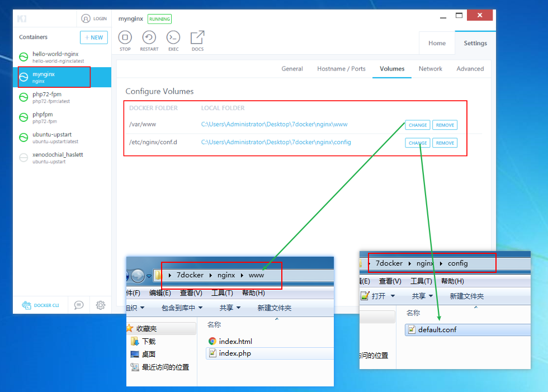
Task: Click the feedback chat bubble icon
Action: click(x=78, y=305)
